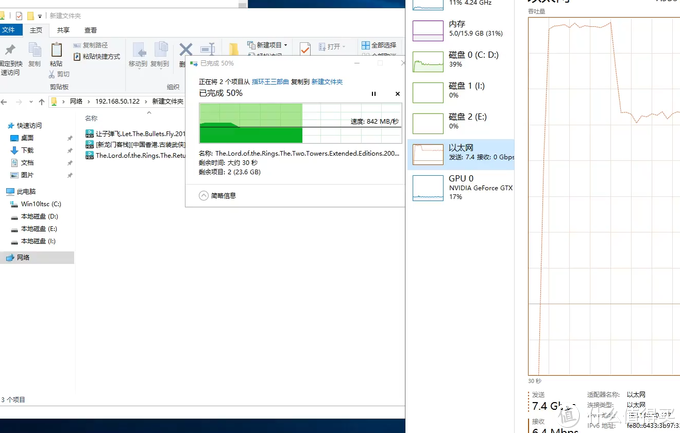The image size is (680, 433).
Task: Click the Ethernet throughput graph
Action: pos(604,196)
